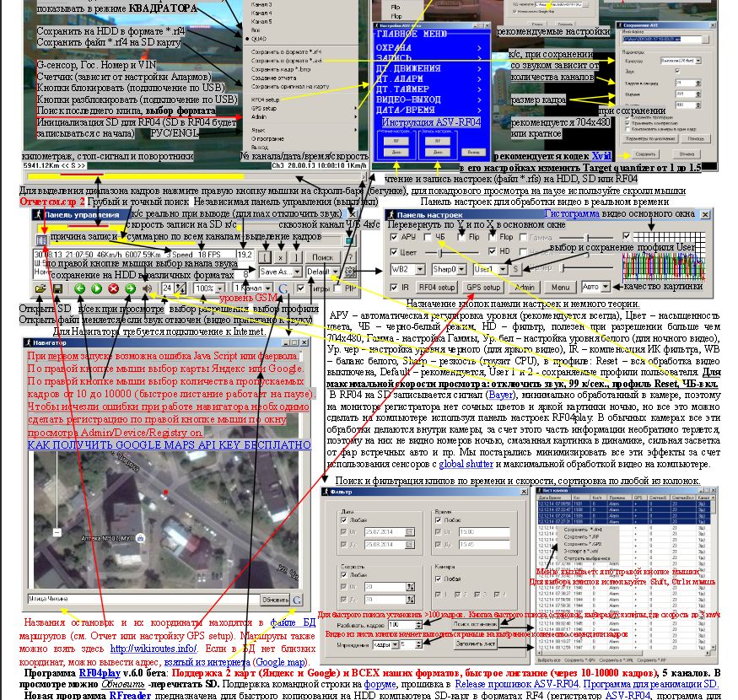The width and height of the screenshot is (738, 700).
Task: Click the open SD folder icon
Action: [x=40, y=288]
